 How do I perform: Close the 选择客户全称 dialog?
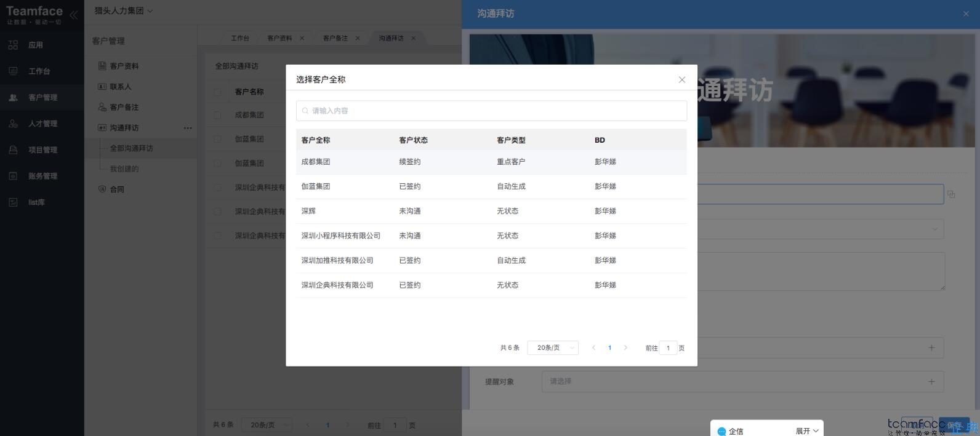click(682, 79)
